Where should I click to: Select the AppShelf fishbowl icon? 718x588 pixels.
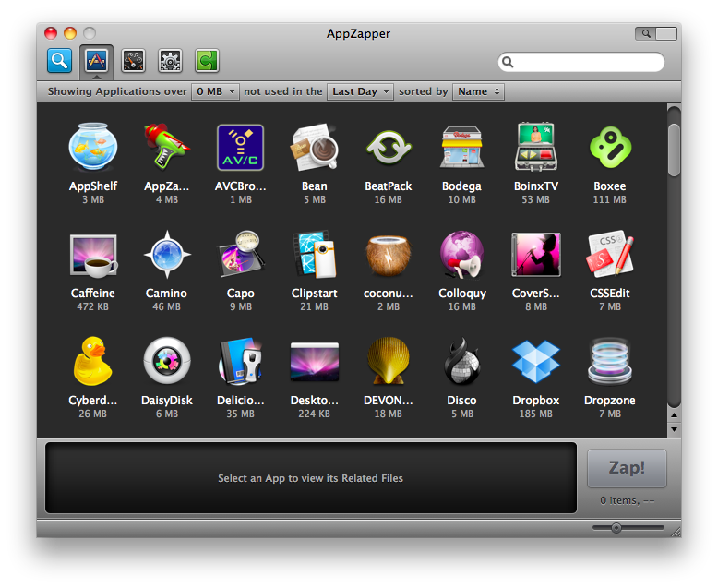pyautogui.click(x=93, y=147)
